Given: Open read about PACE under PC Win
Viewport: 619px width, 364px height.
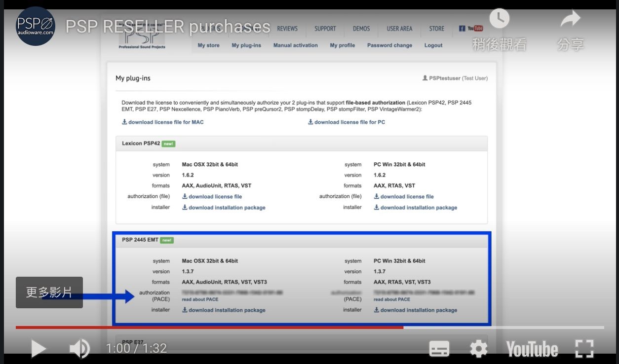Looking at the screenshot, I should 392,299.
